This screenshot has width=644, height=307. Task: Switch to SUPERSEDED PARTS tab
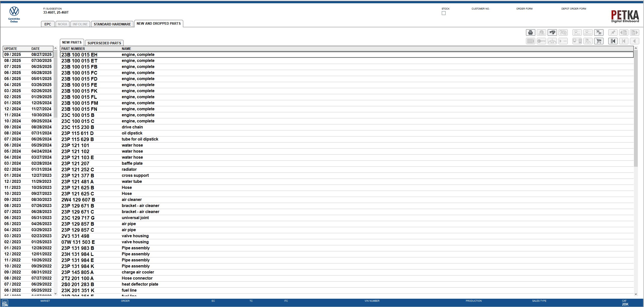point(104,43)
